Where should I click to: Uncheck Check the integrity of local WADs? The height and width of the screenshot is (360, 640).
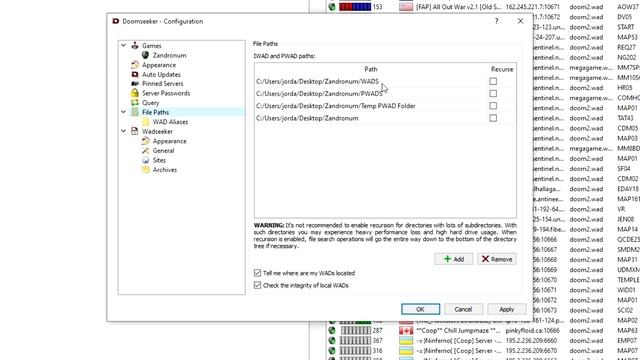coord(257,285)
